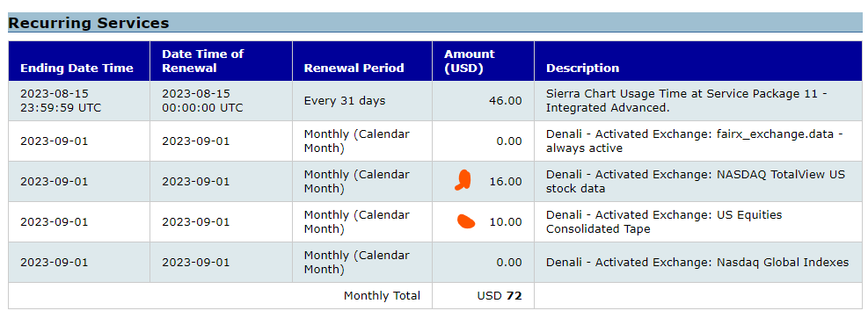Viewport: 868px width, 318px height.
Task: Select the US Equities Consolidated Tape description
Action: click(x=664, y=221)
